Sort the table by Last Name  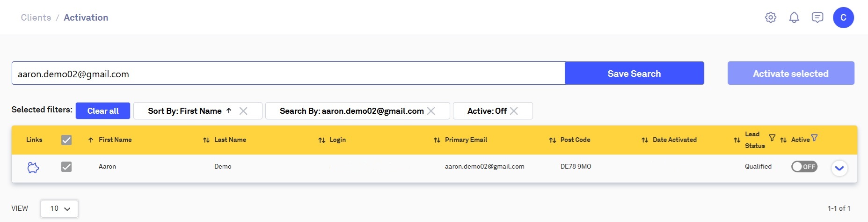tap(230, 140)
